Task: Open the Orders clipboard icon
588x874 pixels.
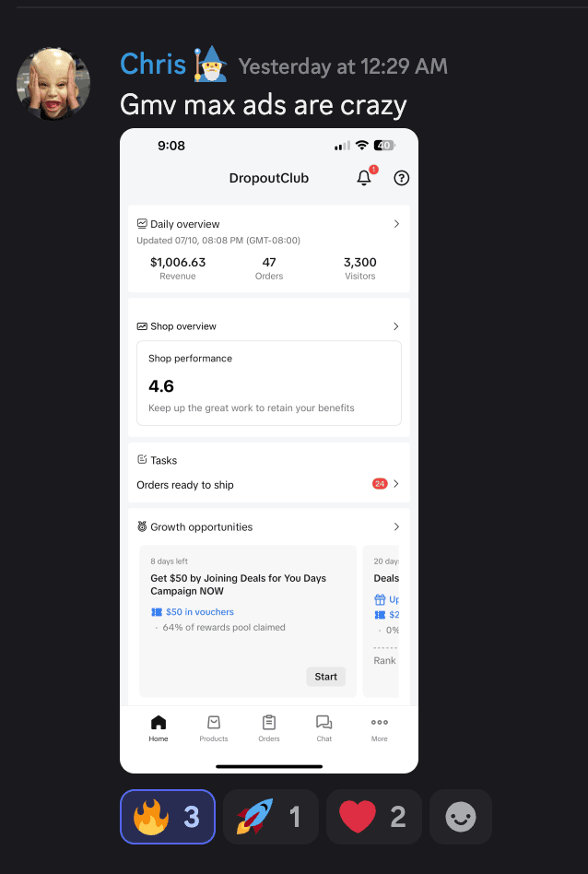Action: pos(268,723)
